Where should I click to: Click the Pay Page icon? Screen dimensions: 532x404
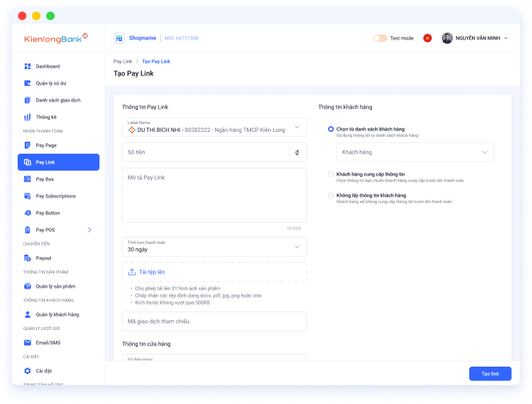pos(28,145)
